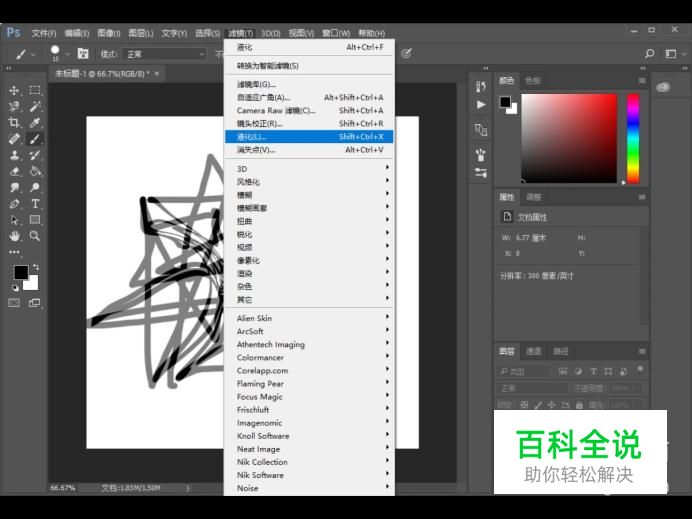Toggle lock transparent pixels
This screenshot has height=519, width=692.
point(524,404)
